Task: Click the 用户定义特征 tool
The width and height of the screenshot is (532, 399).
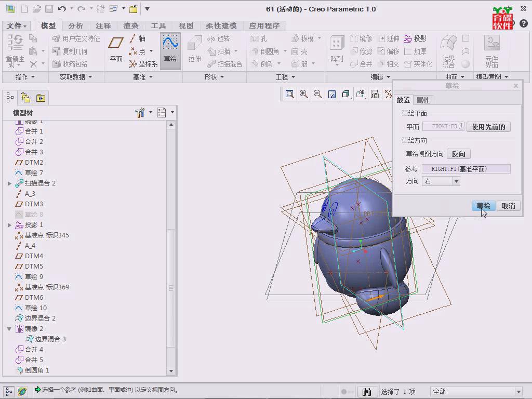Action: click(76, 38)
